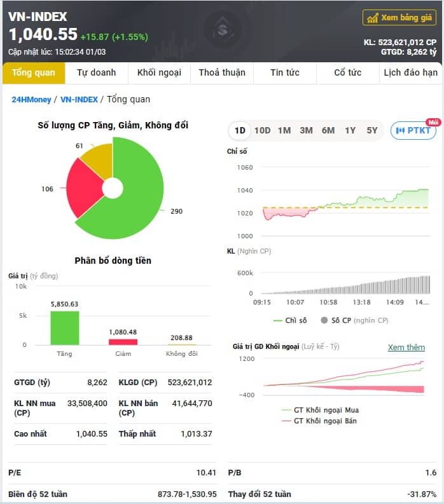Open the Cổ tức tab
444x504 pixels.
(x=347, y=72)
